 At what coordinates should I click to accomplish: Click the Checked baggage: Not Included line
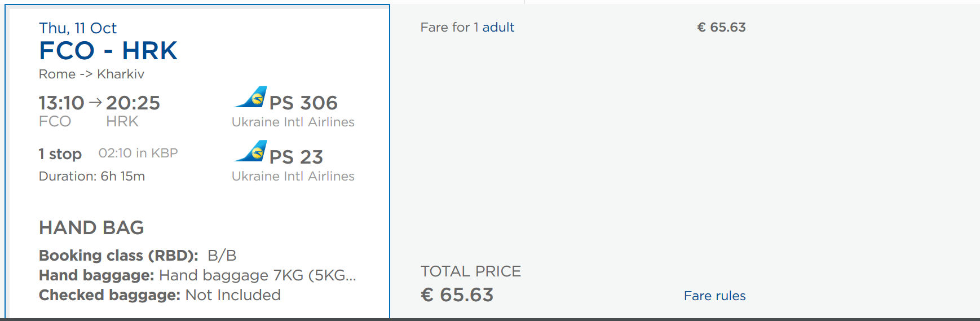pyautogui.click(x=160, y=295)
